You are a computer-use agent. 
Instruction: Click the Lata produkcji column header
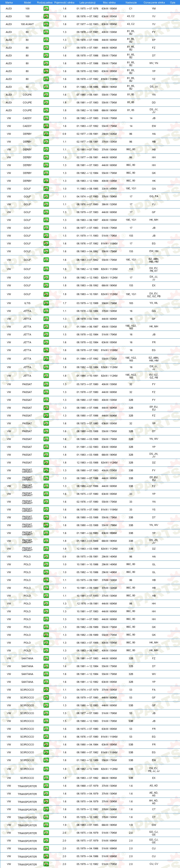coord(87,2)
